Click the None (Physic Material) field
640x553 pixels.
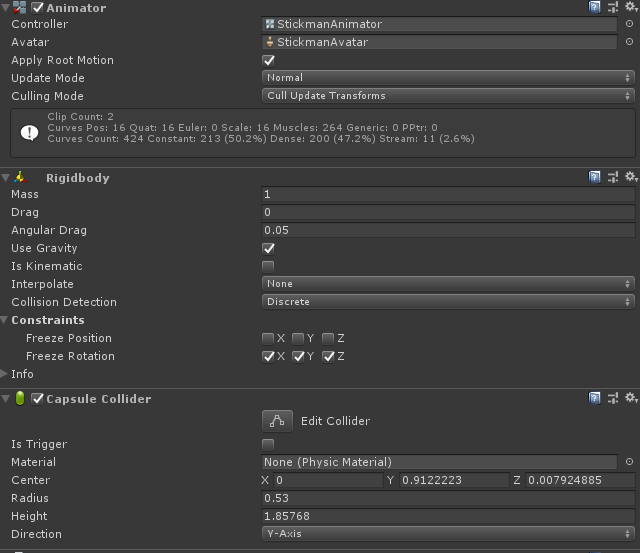pos(439,462)
